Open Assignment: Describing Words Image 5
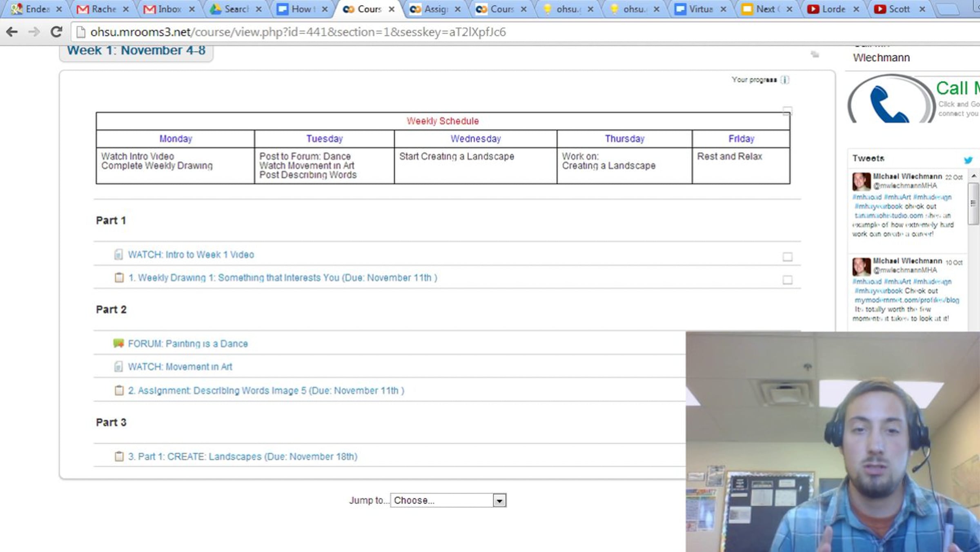The image size is (980, 552). click(266, 390)
